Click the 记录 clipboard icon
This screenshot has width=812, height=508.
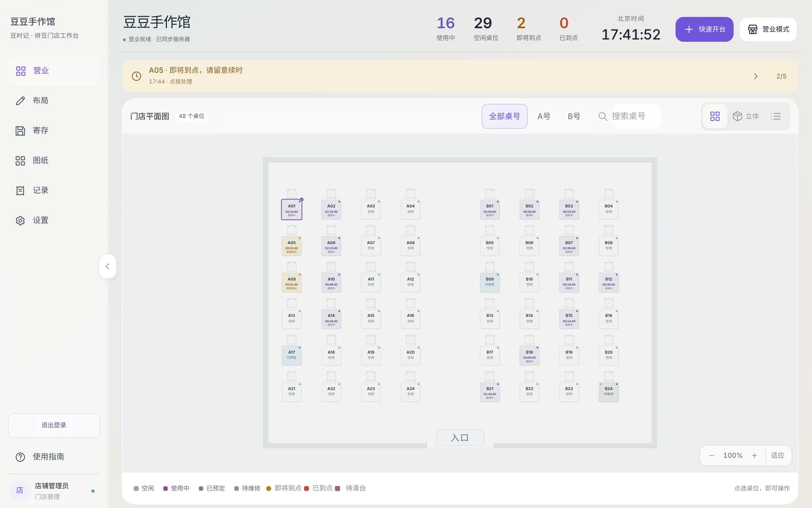(x=20, y=191)
